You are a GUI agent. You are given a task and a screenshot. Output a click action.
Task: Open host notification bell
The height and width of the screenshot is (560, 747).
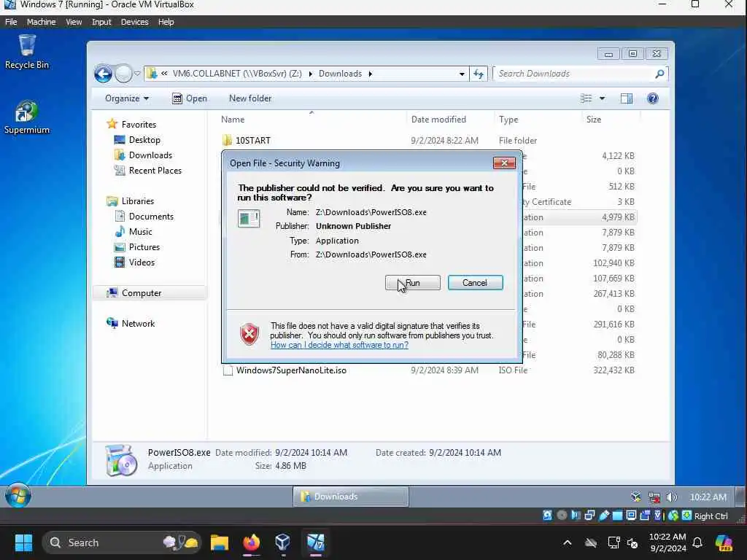697,542
